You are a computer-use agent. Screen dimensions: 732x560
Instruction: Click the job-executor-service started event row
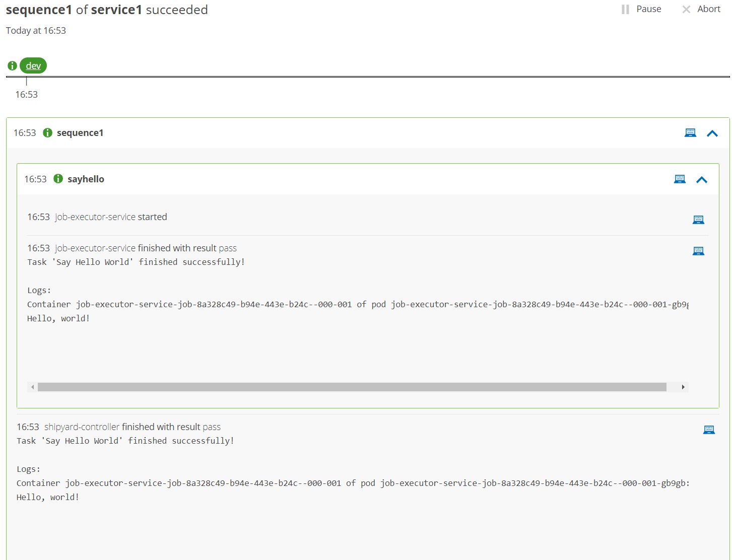111,217
